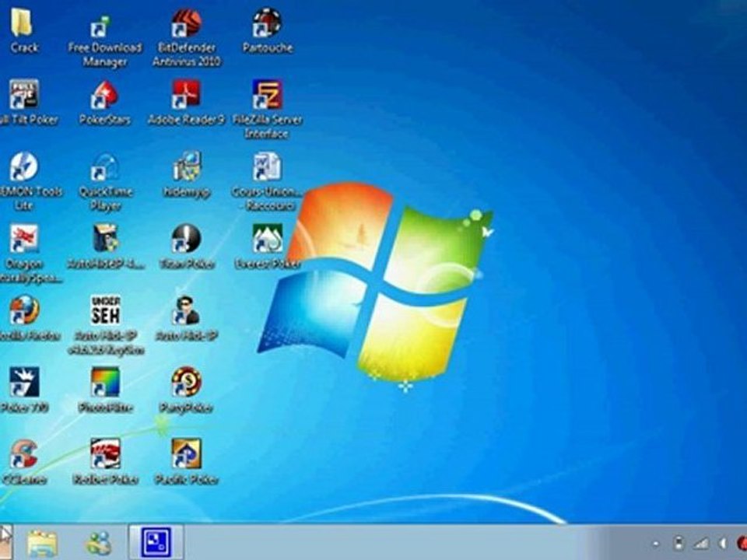Image resolution: width=747 pixels, height=560 pixels.
Task: Open the PhotoFiltre desktop shortcut
Action: pos(105,382)
